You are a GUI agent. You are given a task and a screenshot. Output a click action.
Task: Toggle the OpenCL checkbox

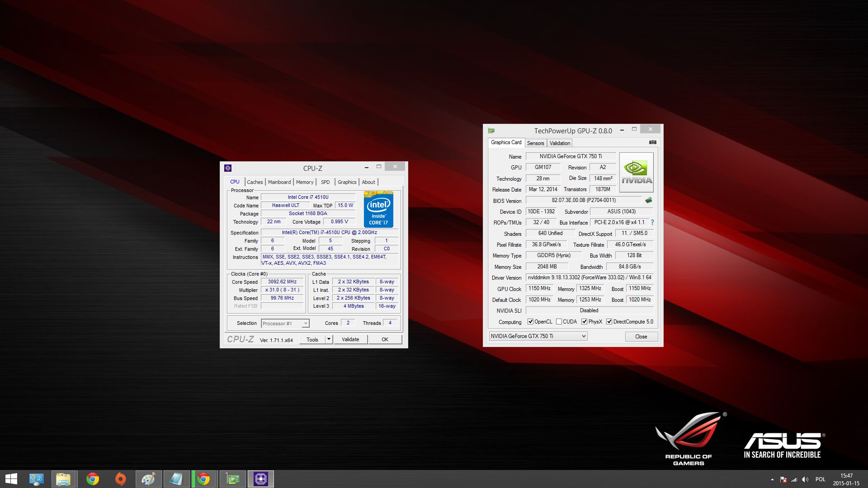[531, 322]
